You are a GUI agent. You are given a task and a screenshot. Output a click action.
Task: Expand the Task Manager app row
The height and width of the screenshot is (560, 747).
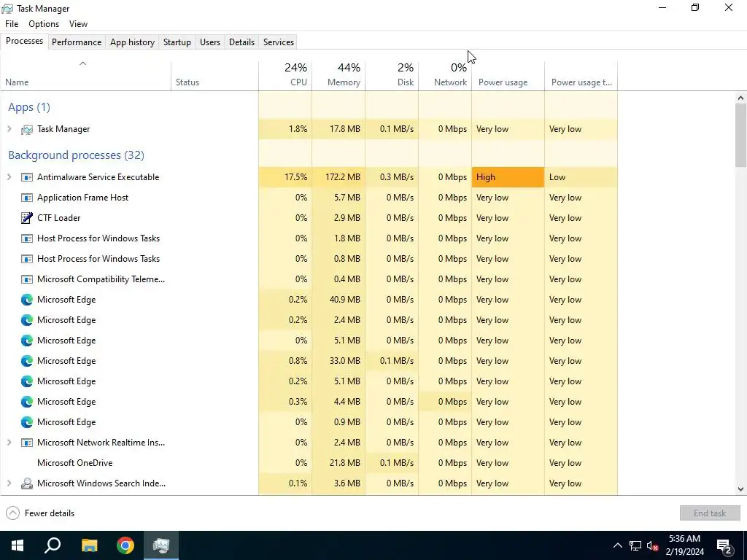(x=9, y=129)
